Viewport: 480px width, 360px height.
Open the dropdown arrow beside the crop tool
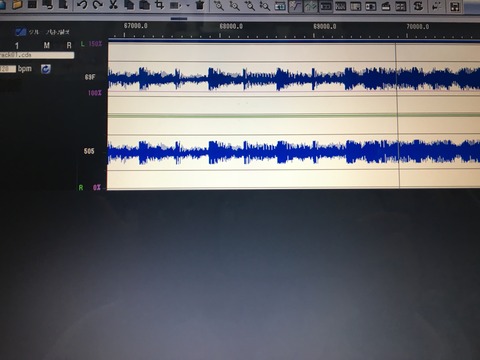point(188,5)
